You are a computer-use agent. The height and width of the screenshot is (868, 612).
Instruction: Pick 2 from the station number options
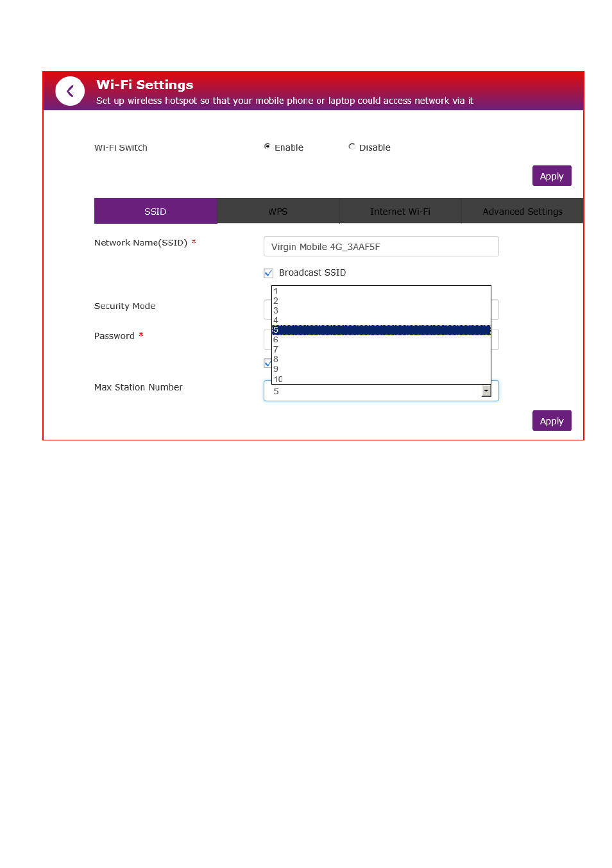pos(380,301)
